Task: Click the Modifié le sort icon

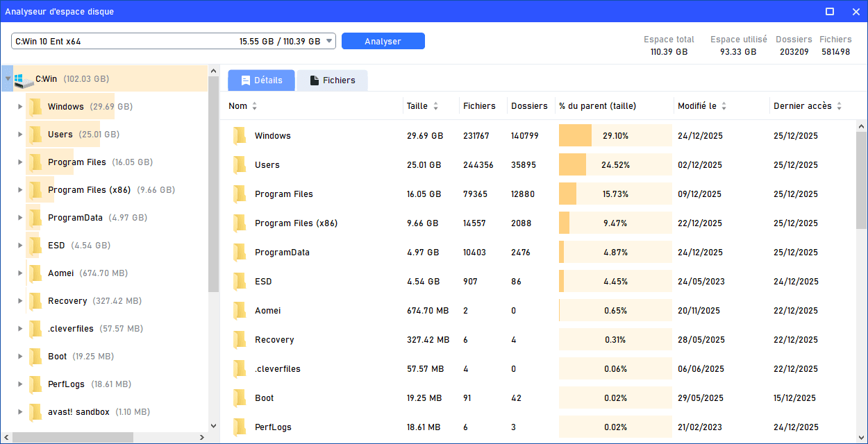Action: click(x=724, y=106)
